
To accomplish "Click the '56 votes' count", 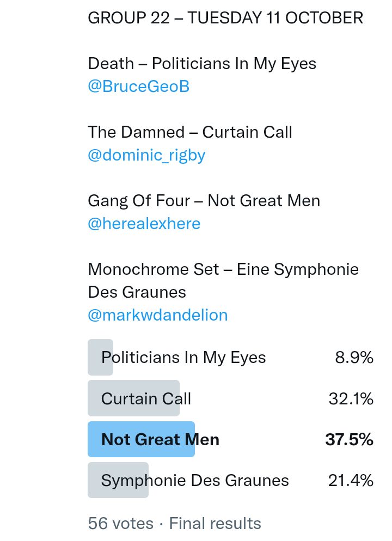I will [x=120, y=524].
